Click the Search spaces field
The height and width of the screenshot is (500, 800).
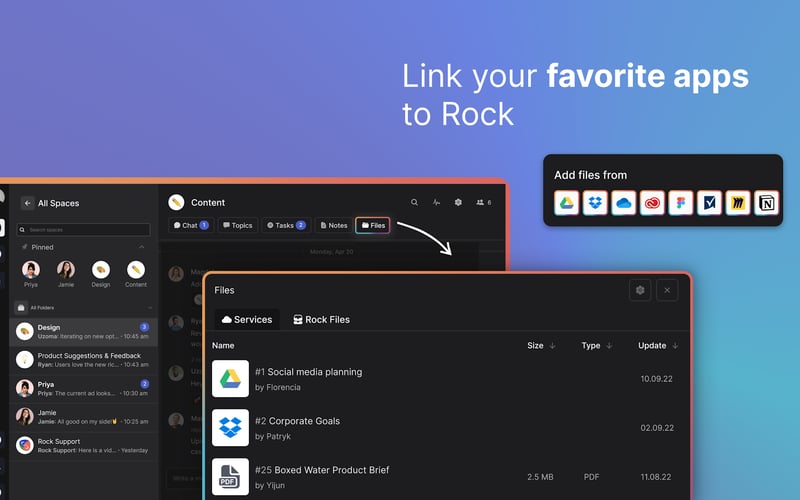coord(84,230)
